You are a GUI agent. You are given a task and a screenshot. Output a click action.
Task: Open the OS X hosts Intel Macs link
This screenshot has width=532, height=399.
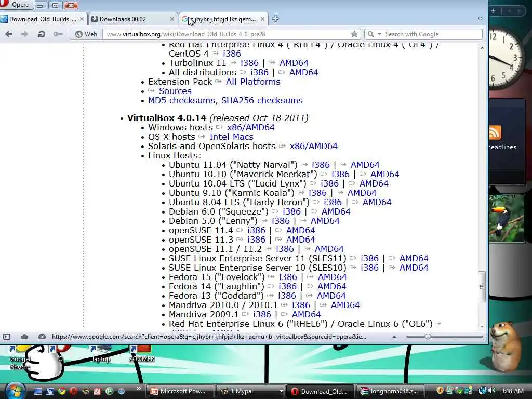coord(231,137)
